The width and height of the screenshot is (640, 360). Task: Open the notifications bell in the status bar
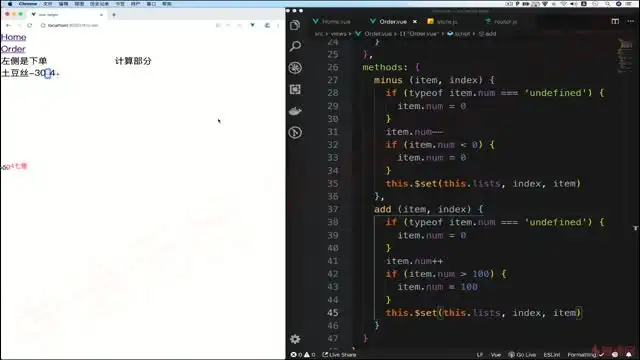629,355
